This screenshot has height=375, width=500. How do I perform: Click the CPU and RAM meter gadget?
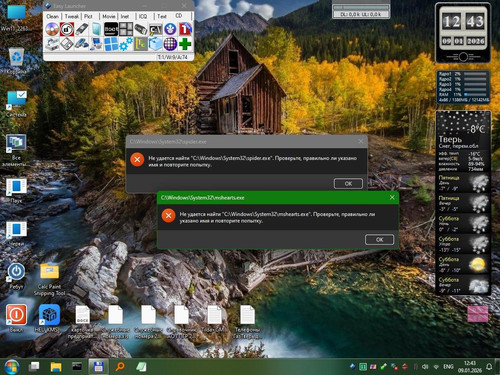[x=463, y=87]
